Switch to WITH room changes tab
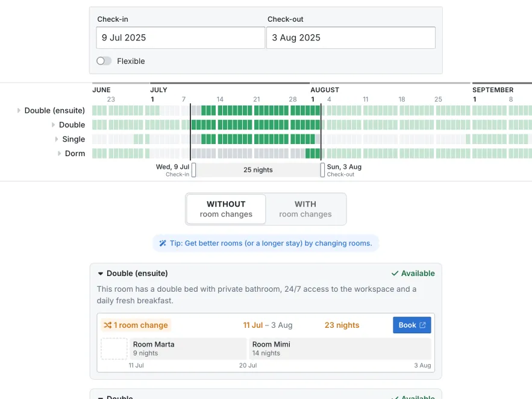This screenshot has width=532, height=399. [x=305, y=209]
